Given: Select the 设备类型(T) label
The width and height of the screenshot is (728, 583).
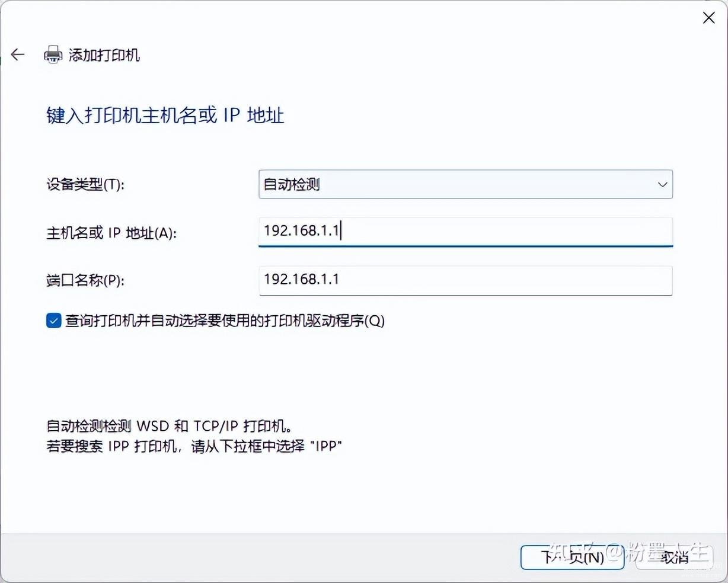Looking at the screenshot, I should tap(85, 184).
